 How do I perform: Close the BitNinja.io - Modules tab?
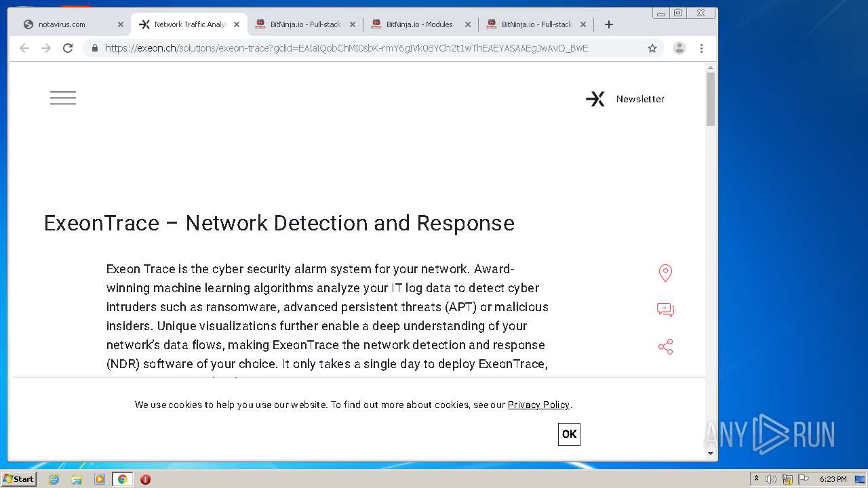(x=467, y=24)
